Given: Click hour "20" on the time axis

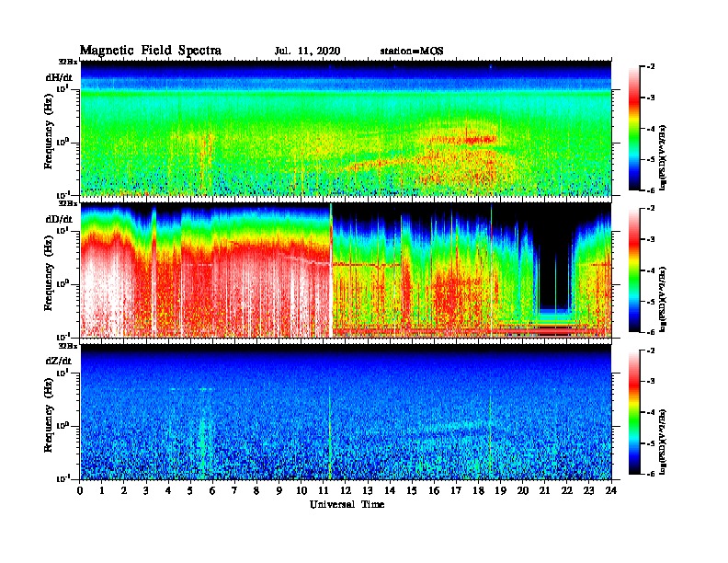Looking at the screenshot, I should [523, 491].
